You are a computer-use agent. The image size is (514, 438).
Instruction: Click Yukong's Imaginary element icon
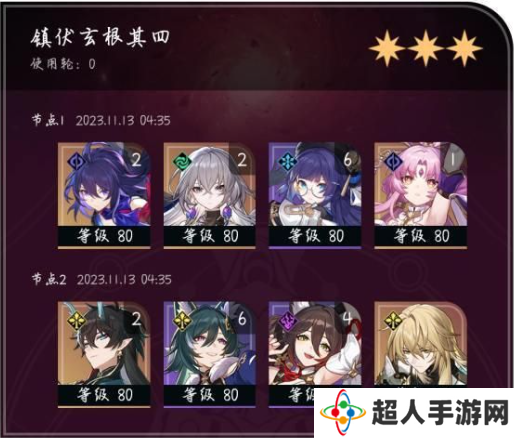(181, 321)
